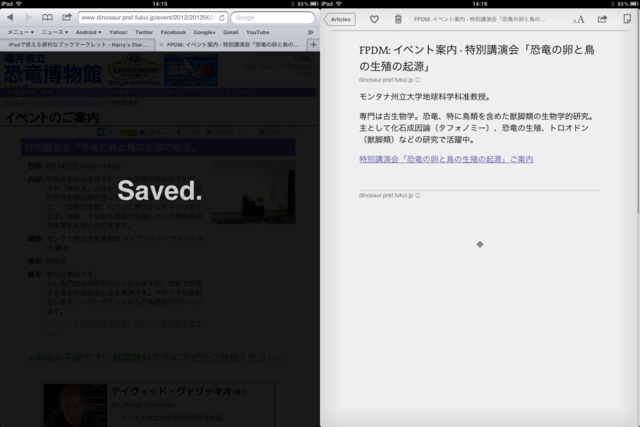Share article from reader toolbar
The height and width of the screenshot is (427, 640).
(x=602, y=19)
